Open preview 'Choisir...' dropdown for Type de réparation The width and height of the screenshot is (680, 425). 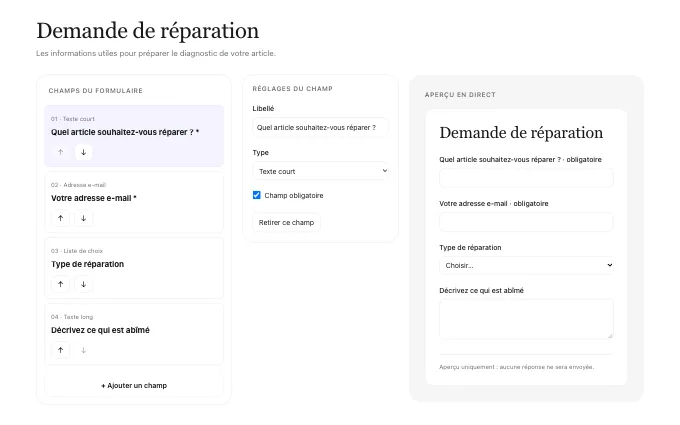[526, 265]
